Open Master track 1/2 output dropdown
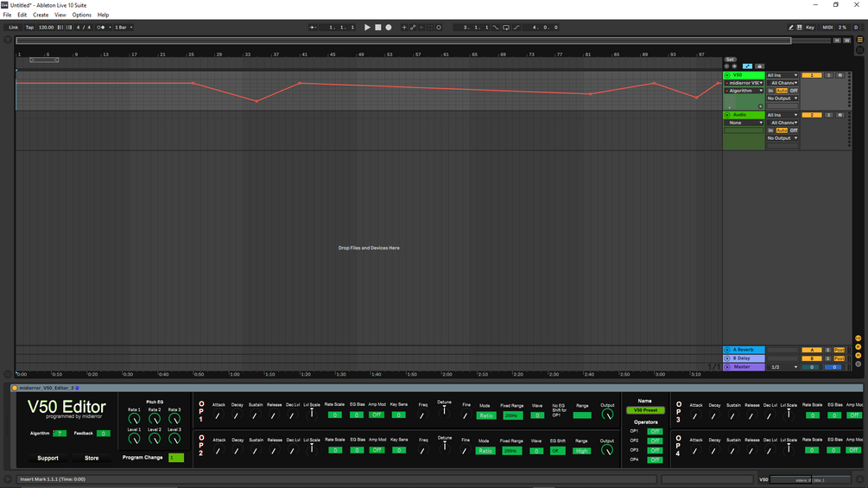868x488 pixels. pyautogui.click(x=784, y=367)
